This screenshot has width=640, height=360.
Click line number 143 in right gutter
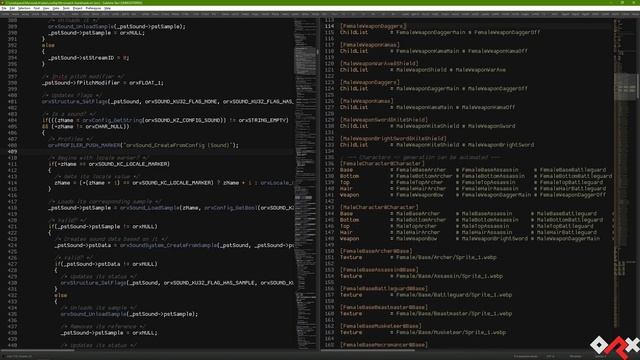click(x=329, y=207)
